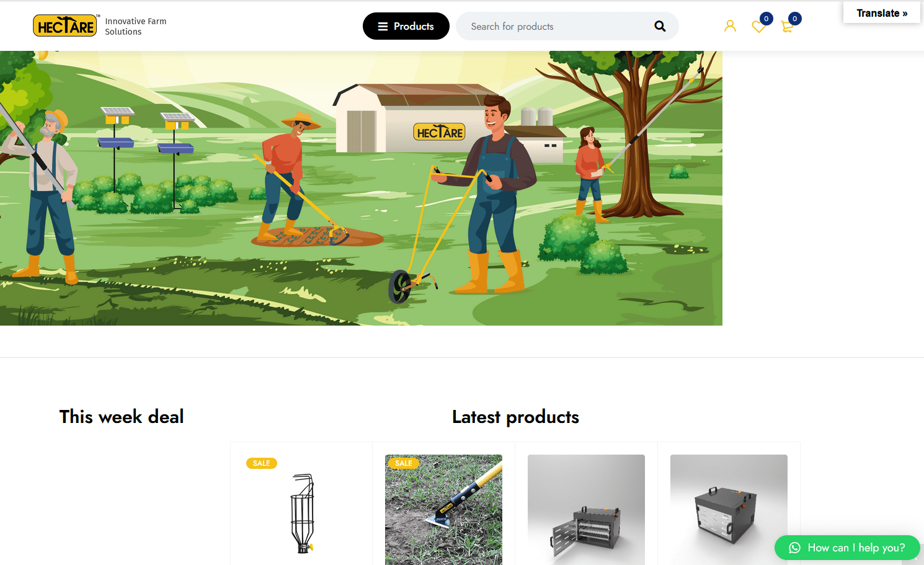Click the WhatsApp icon in chat button
The height and width of the screenshot is (565, 924).
tap(794, 548)
